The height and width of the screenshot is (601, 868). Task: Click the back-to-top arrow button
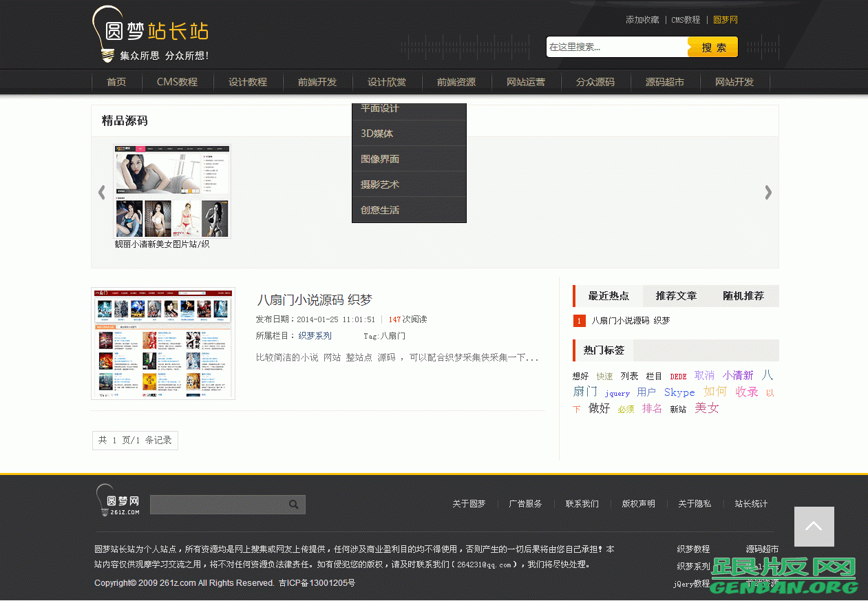814,527
